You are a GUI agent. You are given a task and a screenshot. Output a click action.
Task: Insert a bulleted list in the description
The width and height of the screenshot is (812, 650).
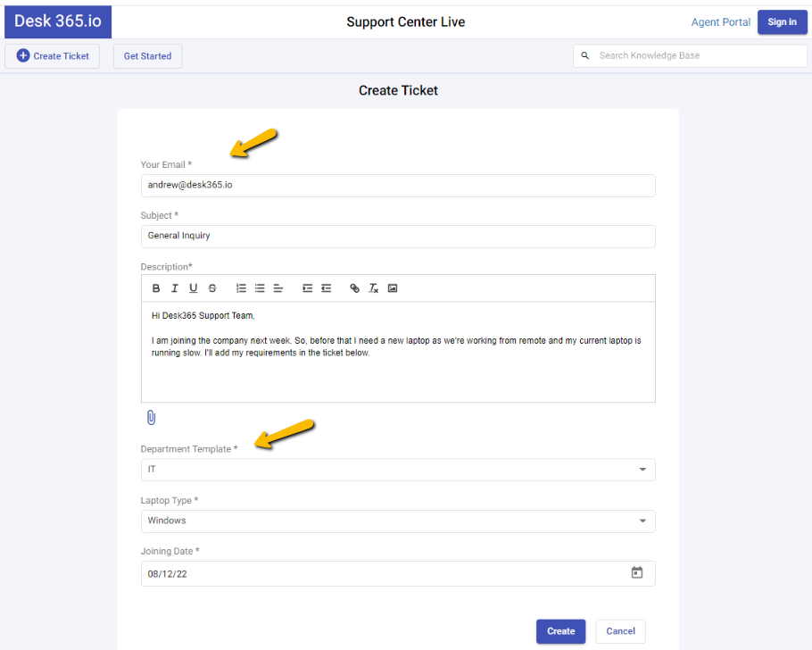point(259,287)
